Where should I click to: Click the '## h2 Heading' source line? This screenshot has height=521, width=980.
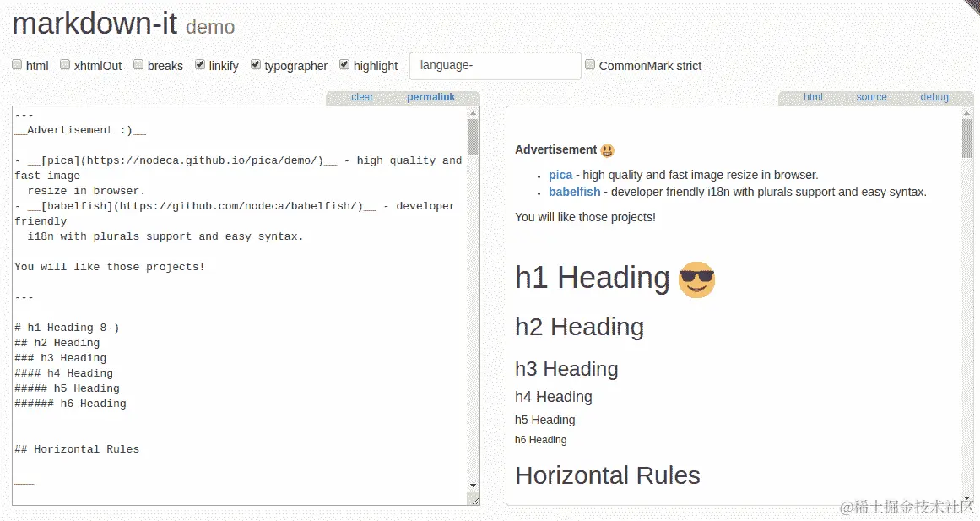[57, 343]
